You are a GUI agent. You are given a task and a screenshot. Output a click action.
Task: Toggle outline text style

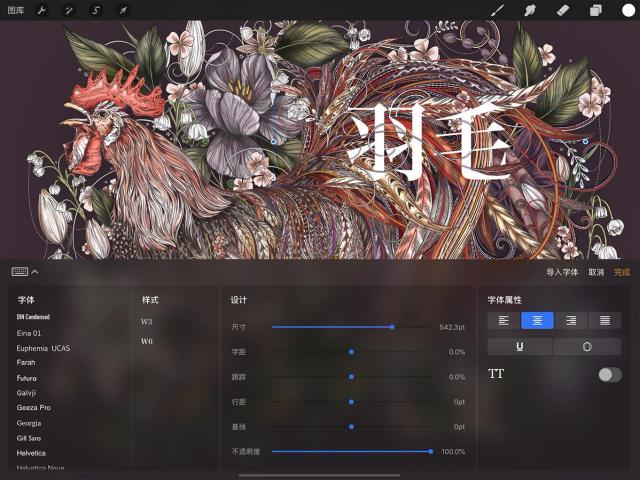587,347
